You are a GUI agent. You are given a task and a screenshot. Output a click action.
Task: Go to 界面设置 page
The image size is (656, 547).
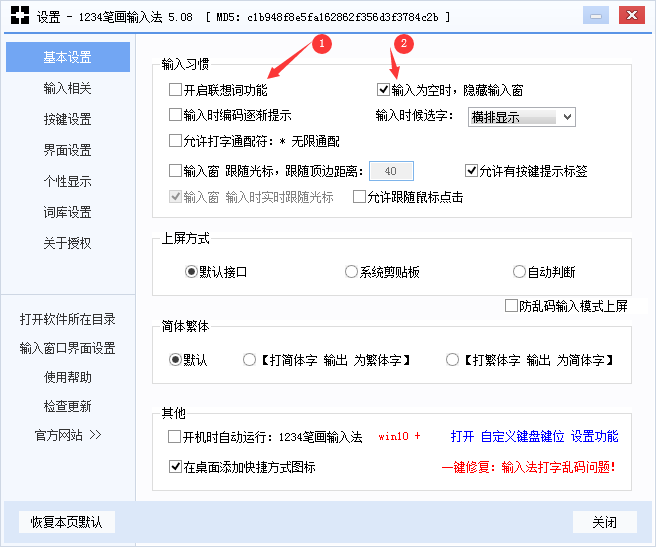[67, 150]
